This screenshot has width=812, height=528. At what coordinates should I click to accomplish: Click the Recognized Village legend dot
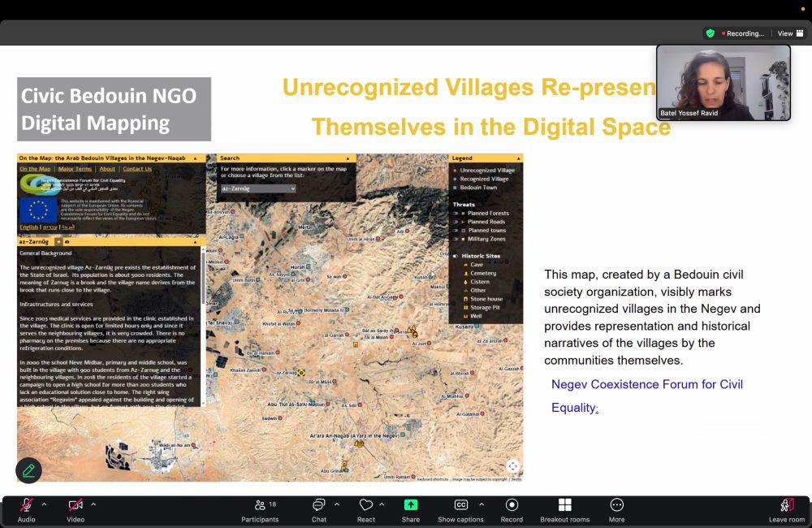pyautogui.click(x=456, y=179)
